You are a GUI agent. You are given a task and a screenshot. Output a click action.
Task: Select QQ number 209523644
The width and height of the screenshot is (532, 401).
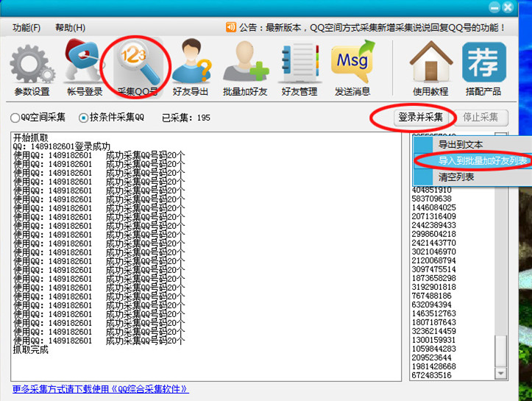[432, 358]
